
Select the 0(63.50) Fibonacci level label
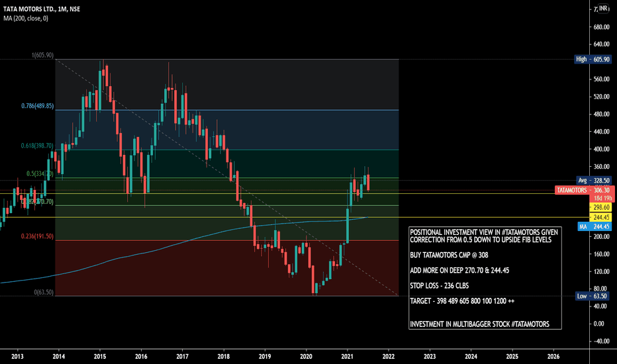click(x=43, y=293)
